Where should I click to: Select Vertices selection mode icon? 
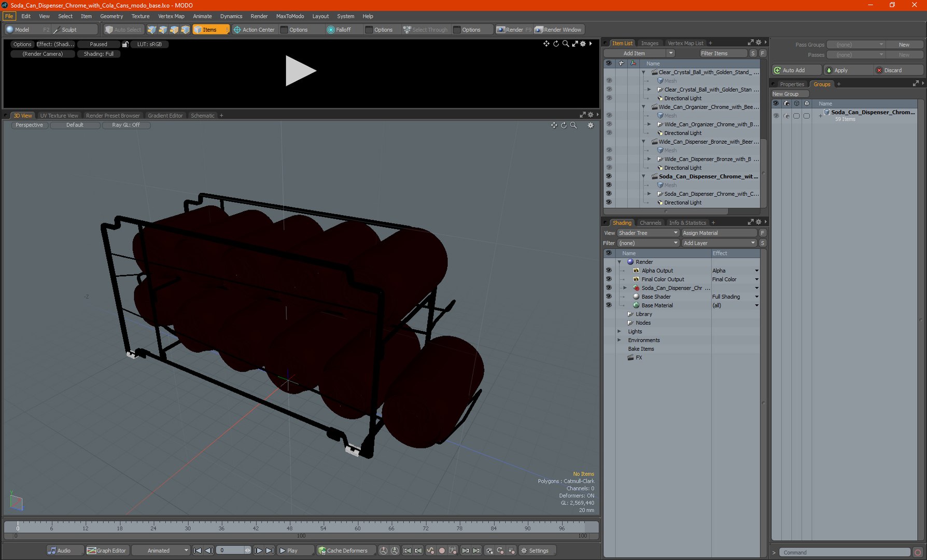(152, 30)
